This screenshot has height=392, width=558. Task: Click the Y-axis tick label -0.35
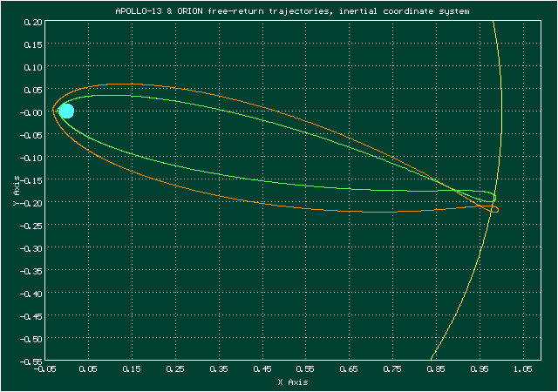(x=31, y=271)
